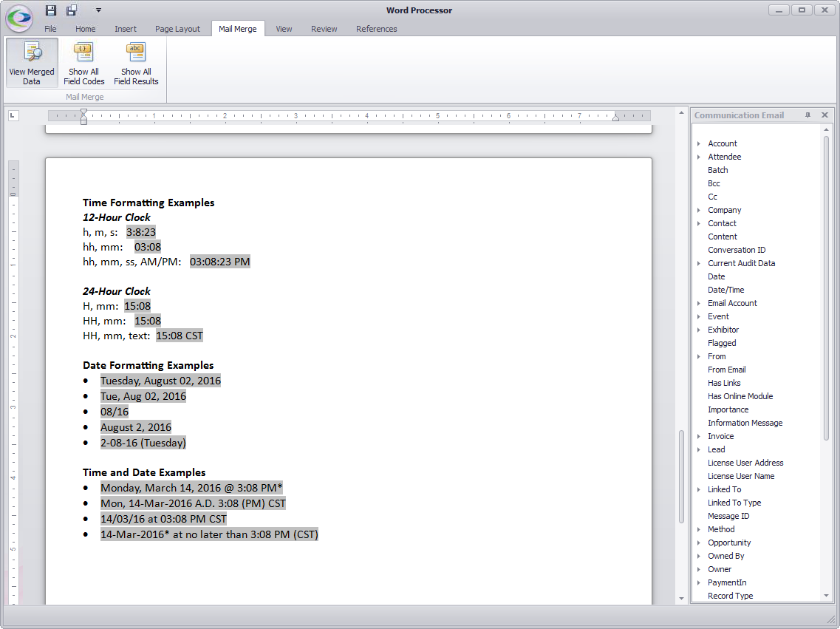Image resolution: width=840 pixels, height=629 pixels.
Task: Select the Date/Time field
Action: coord(726,290)
